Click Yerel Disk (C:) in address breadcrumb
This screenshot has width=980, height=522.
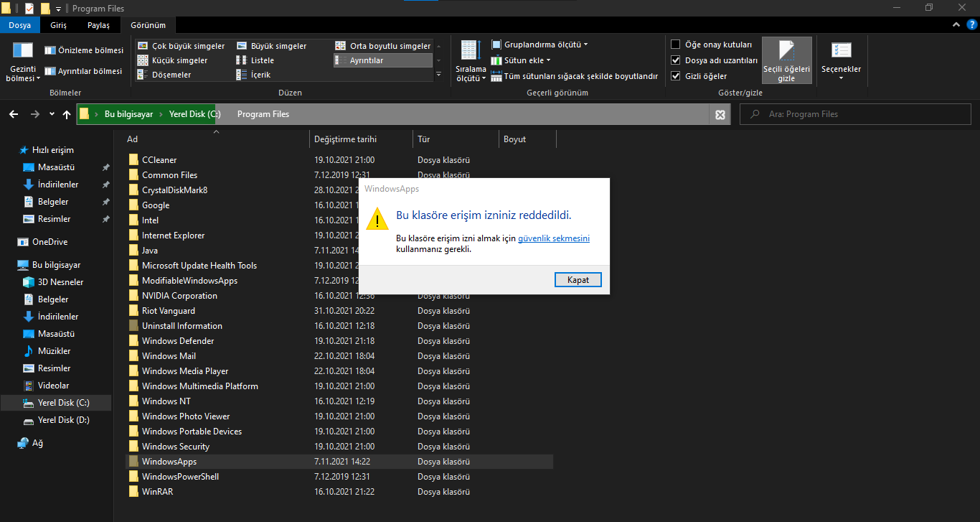click(194, 114)
